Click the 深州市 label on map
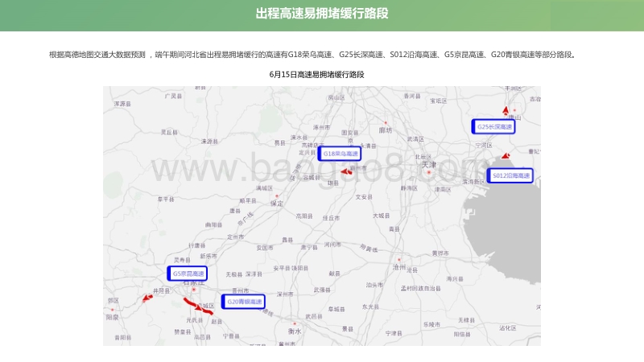Viewport: 644px width, 362px height. pyautogui.click(x=285, y=294)
